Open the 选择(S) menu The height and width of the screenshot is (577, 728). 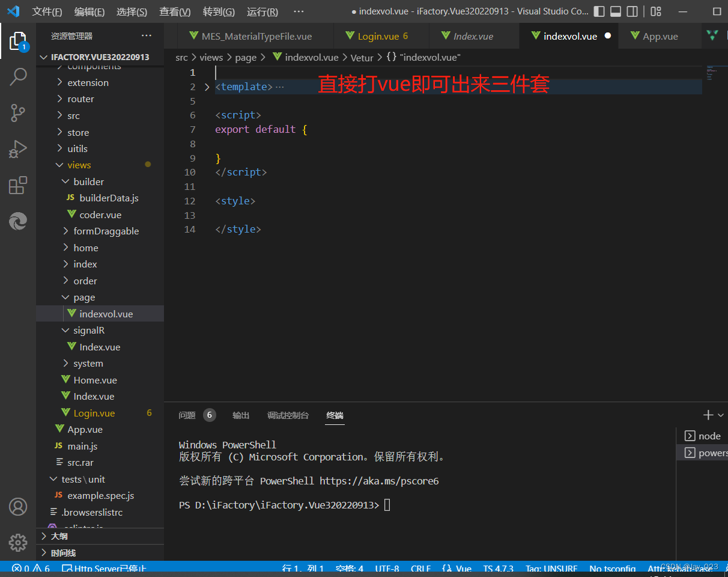(132, 11)
